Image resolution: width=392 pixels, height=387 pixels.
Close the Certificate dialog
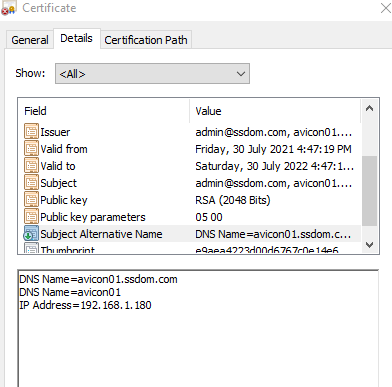[386, 8]
